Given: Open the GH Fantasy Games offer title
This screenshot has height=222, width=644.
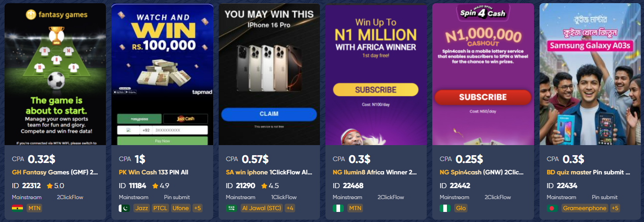Looking at the screenshot, I should click(55, 173).
